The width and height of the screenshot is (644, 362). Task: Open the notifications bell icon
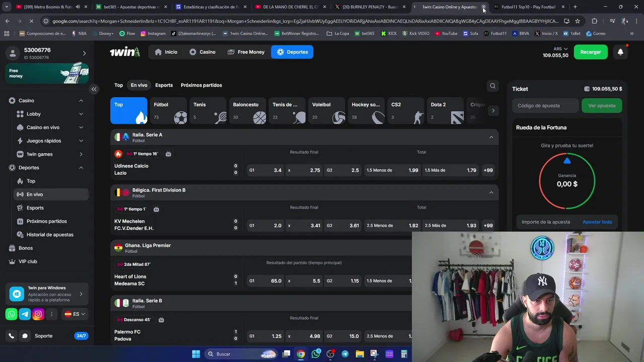tap(620, 52)
